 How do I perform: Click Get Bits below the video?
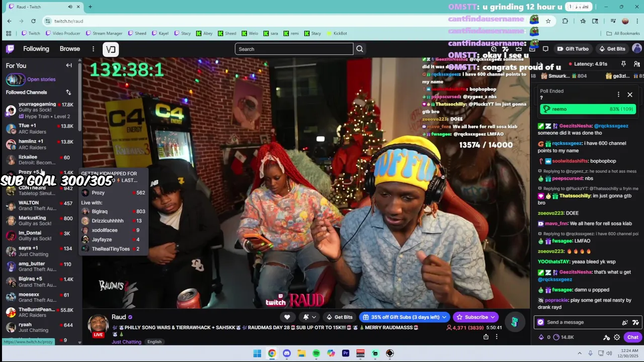point(339,317)
